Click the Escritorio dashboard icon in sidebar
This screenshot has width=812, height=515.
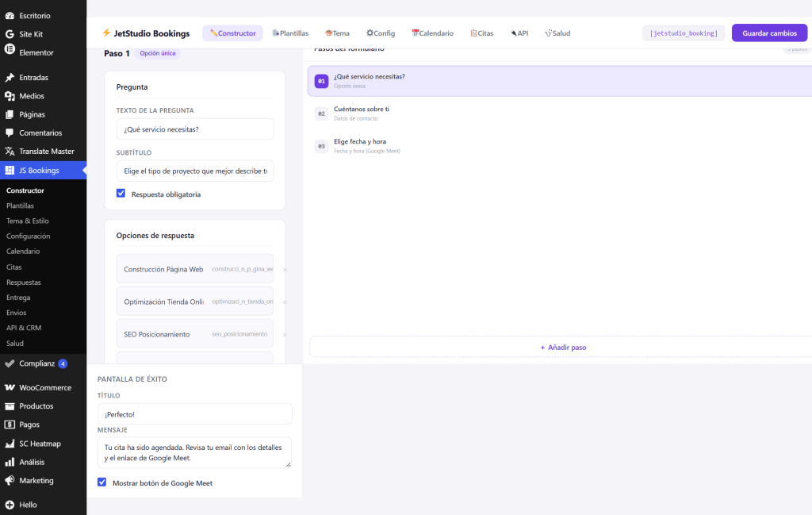coord(10,16)
